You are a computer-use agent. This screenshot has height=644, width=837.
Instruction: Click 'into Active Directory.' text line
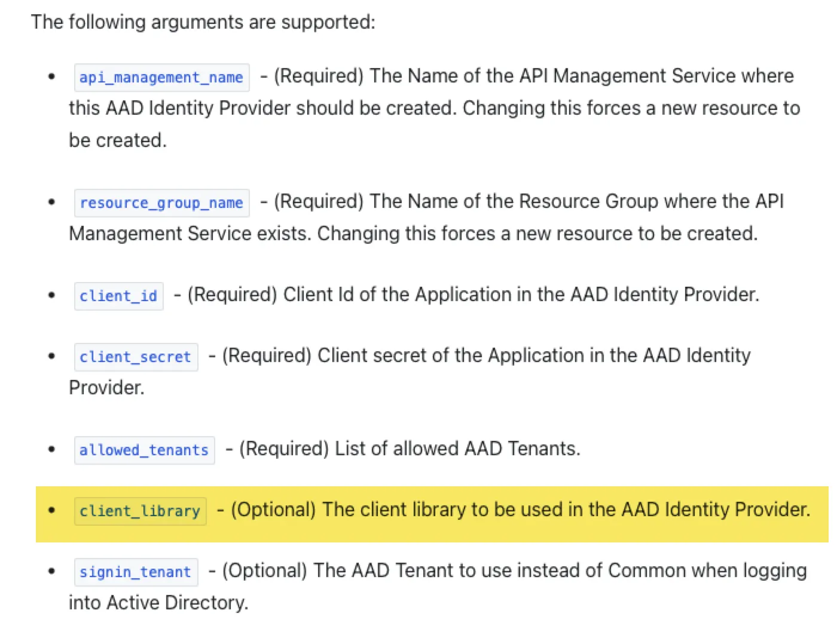click(158, 603)
